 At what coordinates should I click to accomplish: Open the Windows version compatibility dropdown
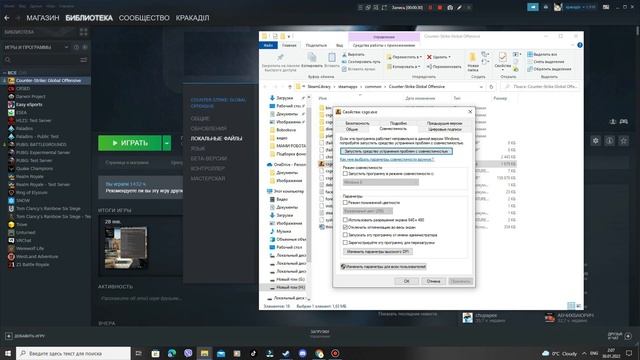tap(381, 182)
